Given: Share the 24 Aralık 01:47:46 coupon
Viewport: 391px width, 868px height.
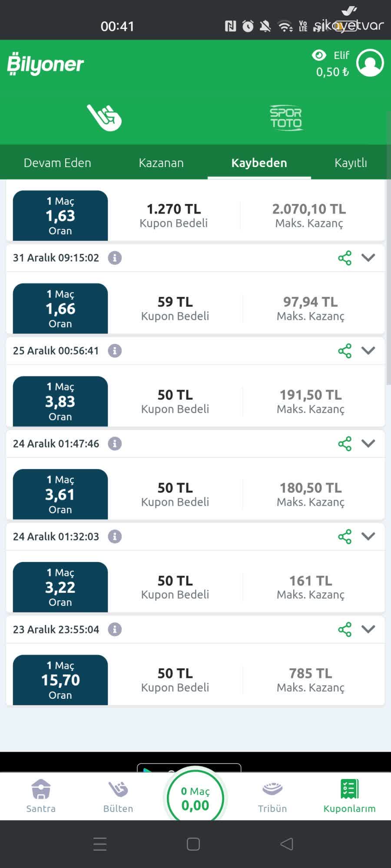Looking at the screenshot, I should point(345,444).
